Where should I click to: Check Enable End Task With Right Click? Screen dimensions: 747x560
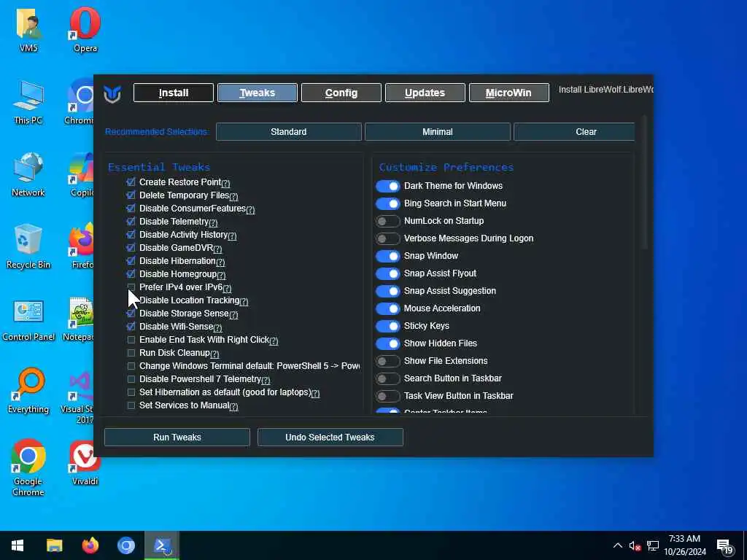coord(131,340)
